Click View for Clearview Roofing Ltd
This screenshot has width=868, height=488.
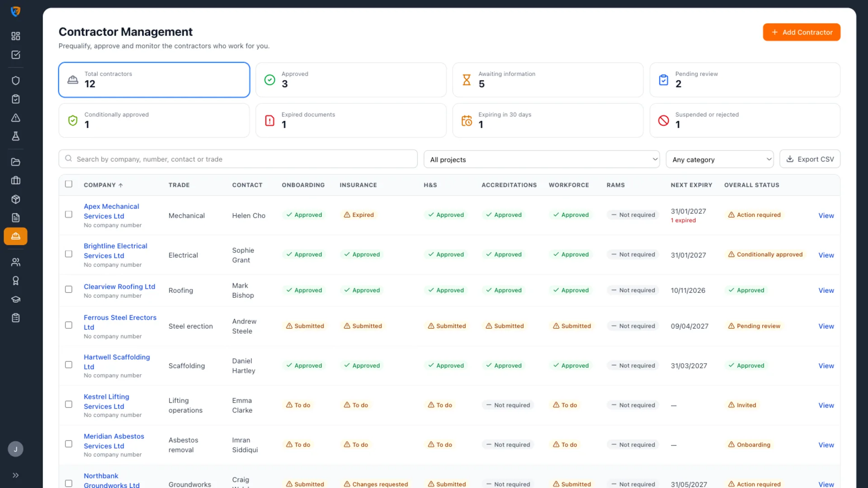coord(826,291)
